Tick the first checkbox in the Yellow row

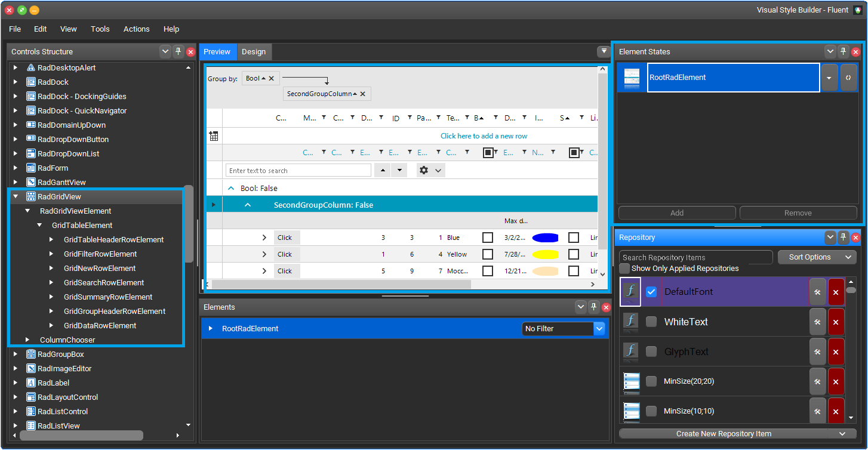click(x=488, y=254)
